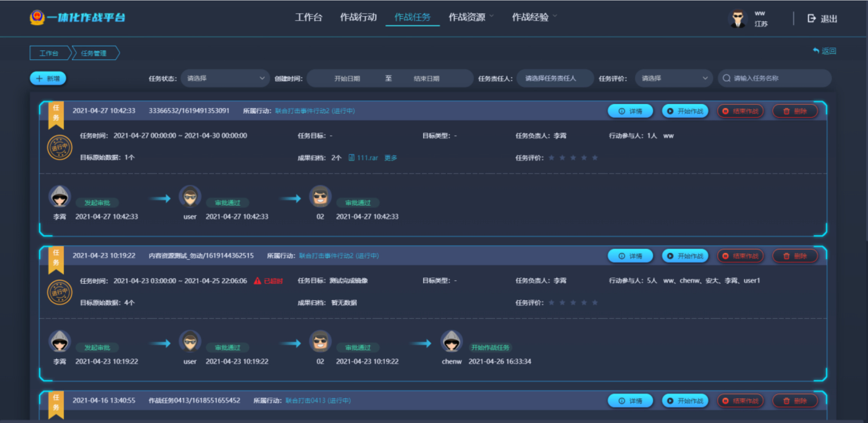Image resolution: width=868 pixels, height=423 pixels.
Task: Click the chenw avatar in the approval flow
Action: pyautogui.click(x=452, y=341)
